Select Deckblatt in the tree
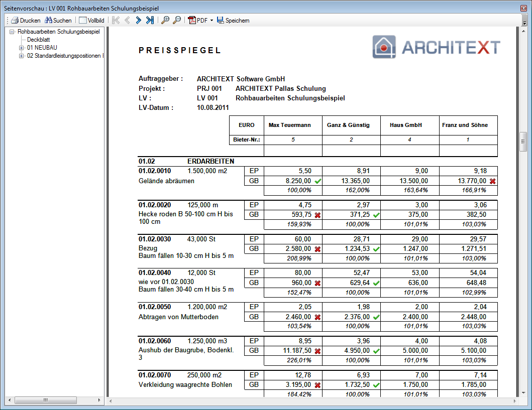 [x=38, y=40]
